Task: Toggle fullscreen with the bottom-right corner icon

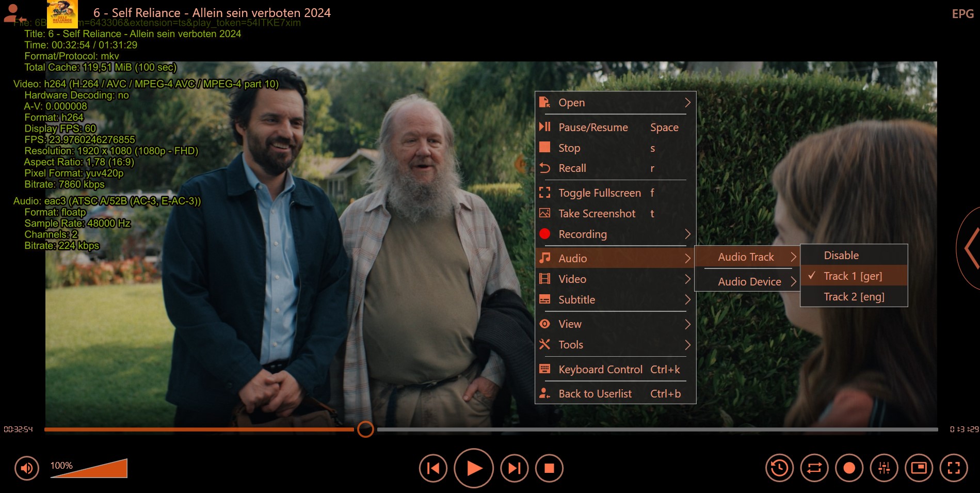Action: coord(954,468)
